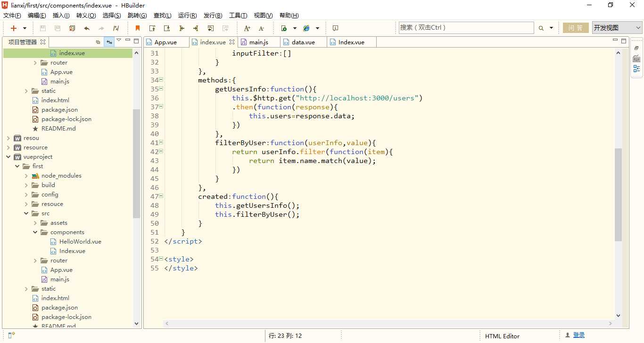Click the green Run icon
Viewport: 644px width, 343px height.
[284, 28]
